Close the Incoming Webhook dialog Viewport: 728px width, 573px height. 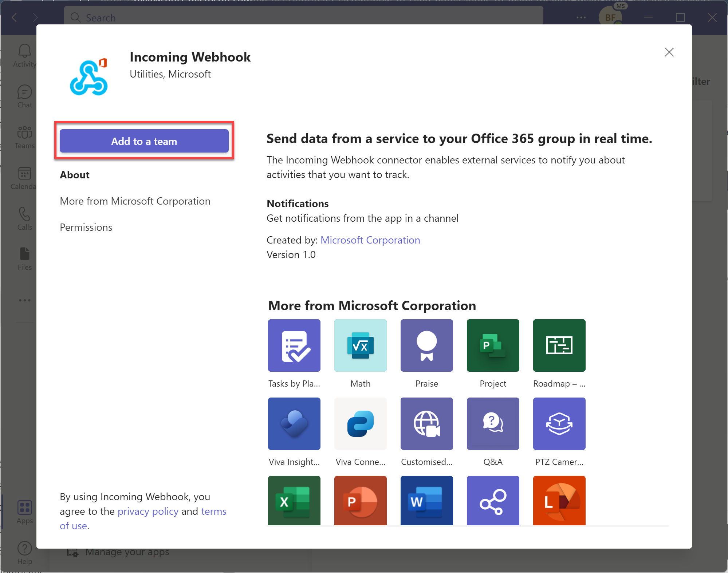[669, 52]
